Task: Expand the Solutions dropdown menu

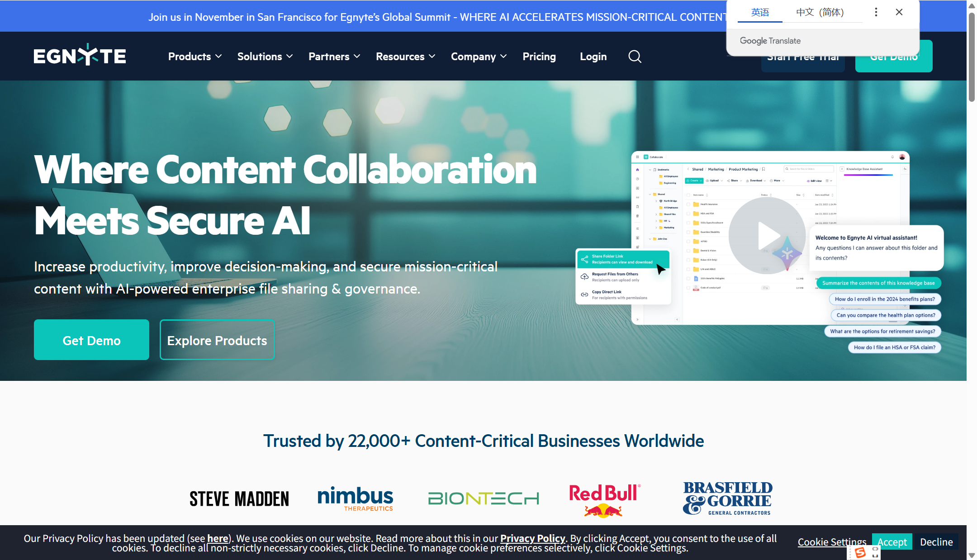Action: tap(265, 57)
